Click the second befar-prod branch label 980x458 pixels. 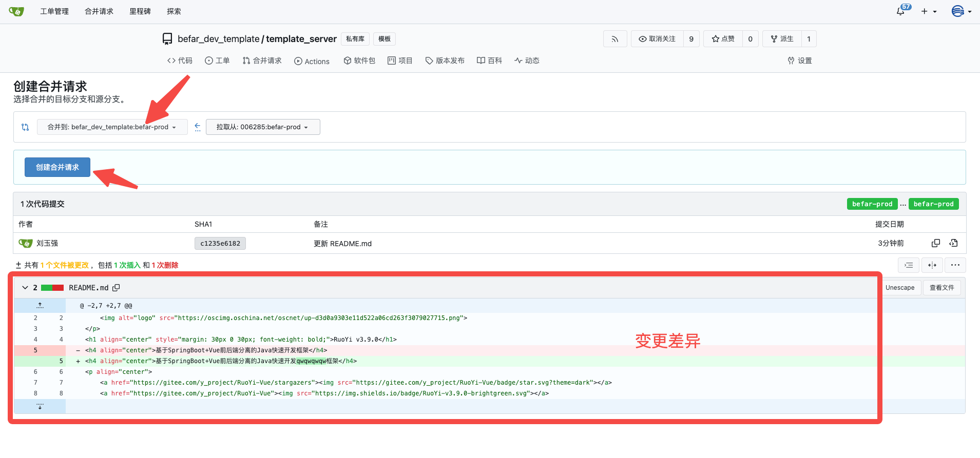click(x=933, y=204)
